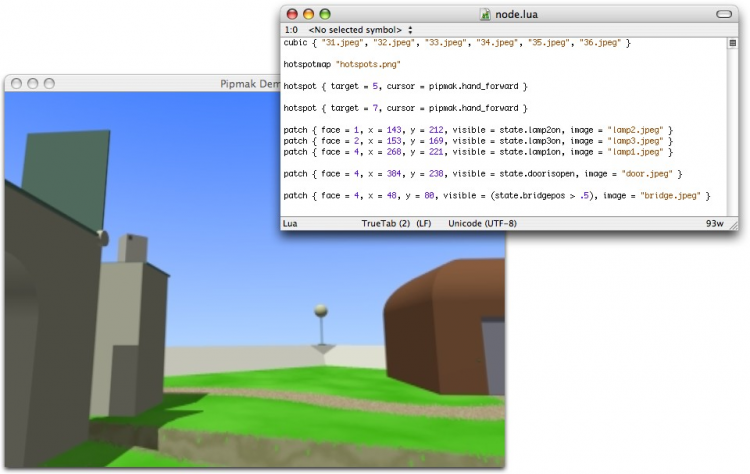Click the Pipmak Demo window title
This screenshot has height=474, width=750.
pos(250,84)
